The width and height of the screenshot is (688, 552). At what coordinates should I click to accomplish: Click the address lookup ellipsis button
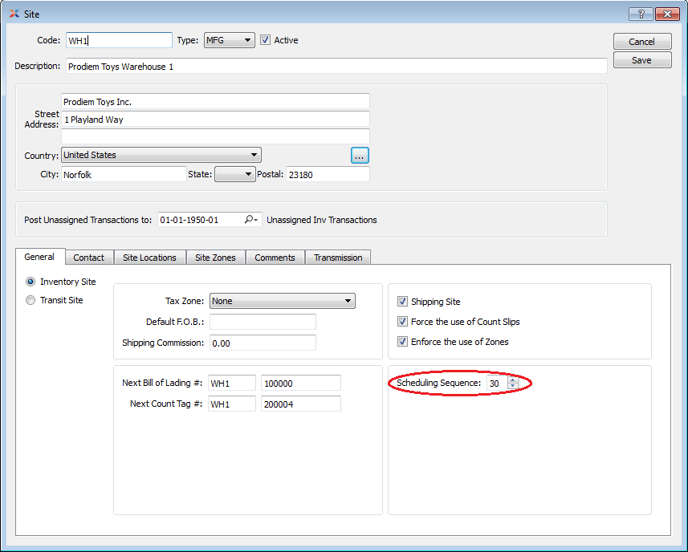pyautogui.click(x=360, y=155)
